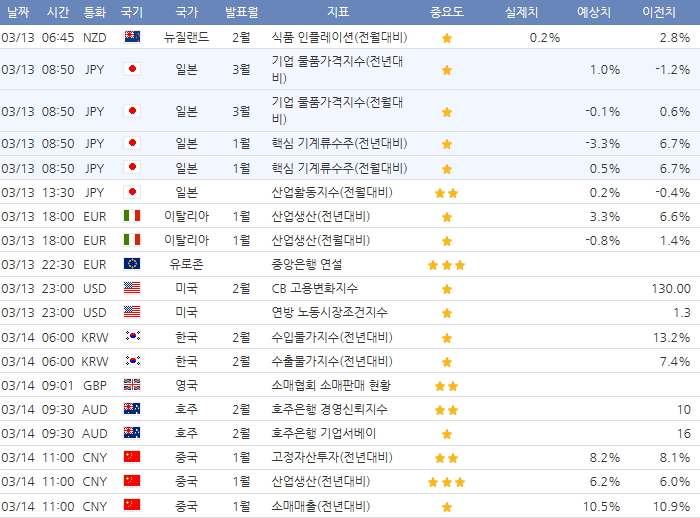
Task: Click two-star rating for 호주은행 경영신뢰지수
Action: 446,410
